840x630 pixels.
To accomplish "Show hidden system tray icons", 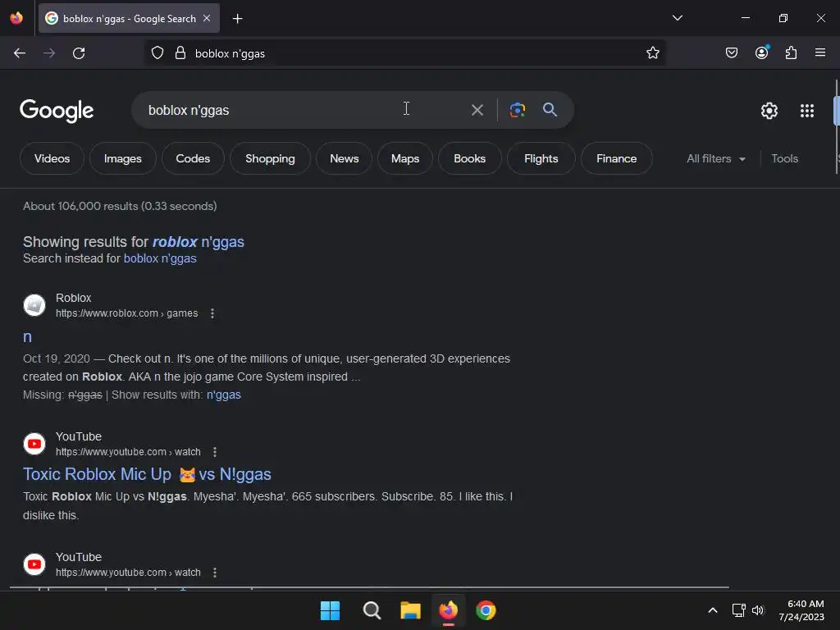I will 713,610.
